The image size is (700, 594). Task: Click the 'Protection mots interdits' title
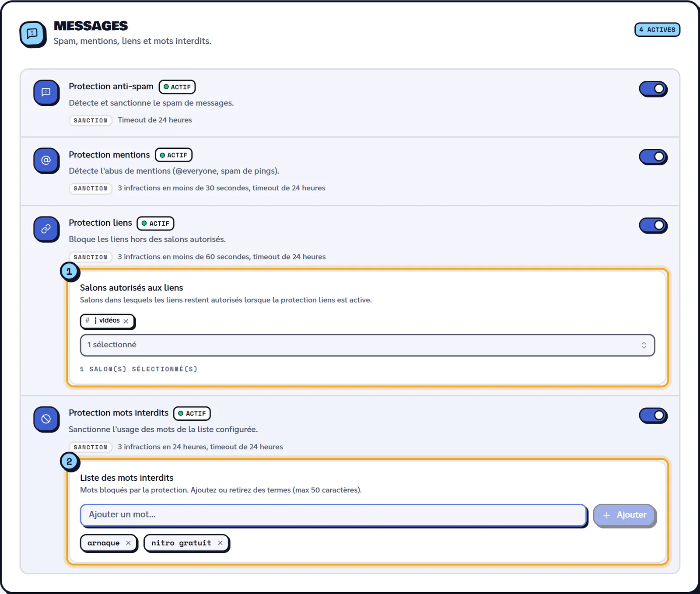119,413
